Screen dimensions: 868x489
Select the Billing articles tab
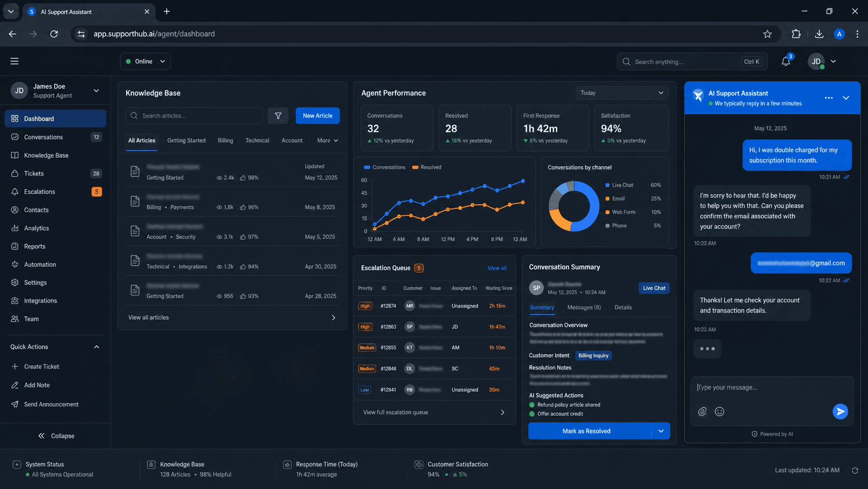(225, 141)
